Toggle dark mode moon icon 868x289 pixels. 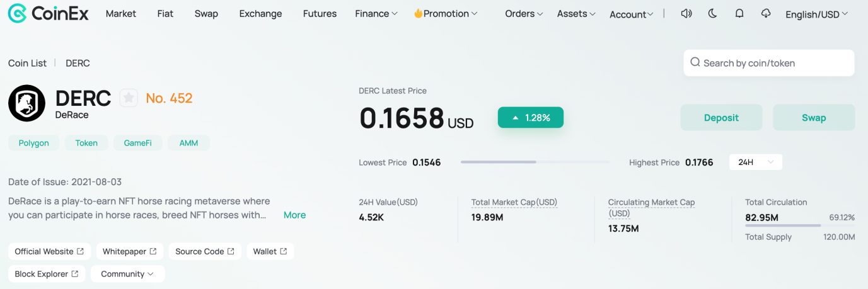713,13
